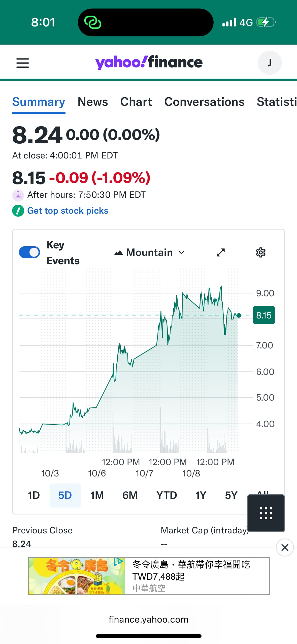Switch to the News tab
This screenshot has height=644, width=297.
[93, 102]
